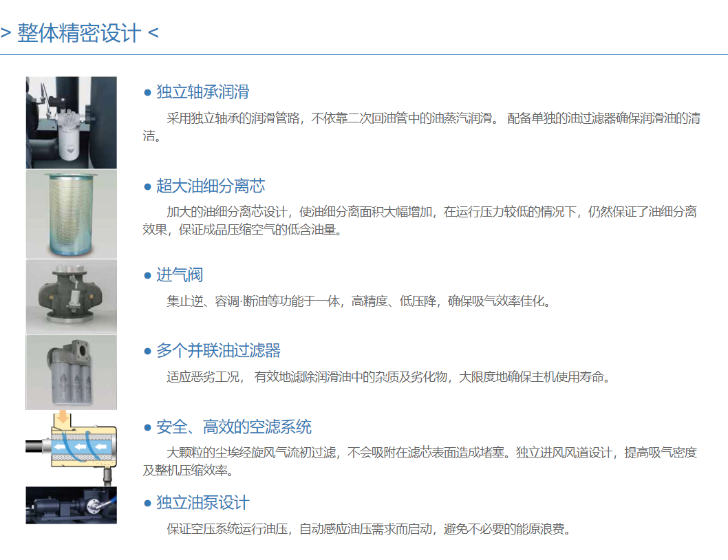Click the 整体精密设计 section heading
Screen dimensions: 728x560
(x=79, y=33)
